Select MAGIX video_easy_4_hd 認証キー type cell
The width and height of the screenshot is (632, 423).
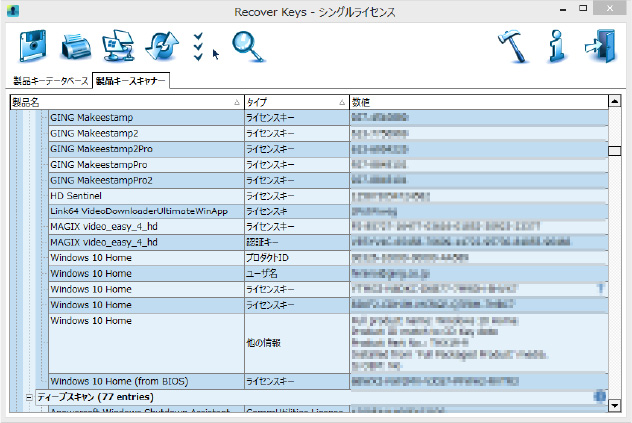click(297, 242)
